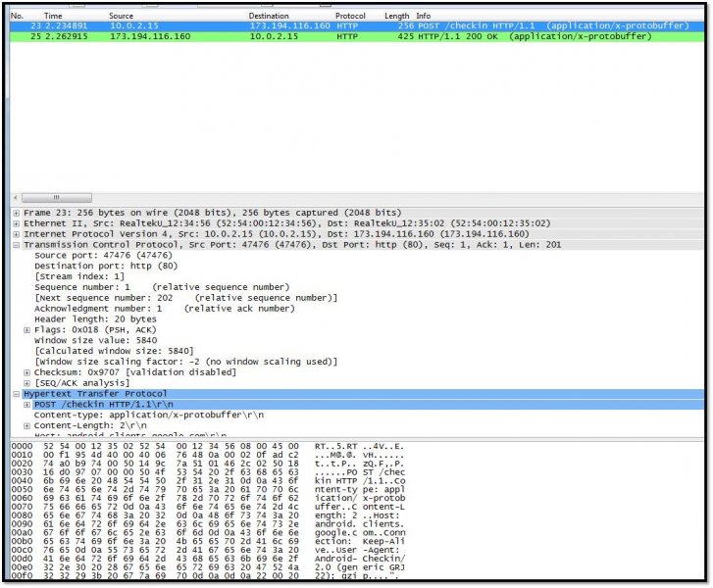The image size is (713, 588).
Task: Click time 2.262915 in packet 25
Action: pos(67,36)
